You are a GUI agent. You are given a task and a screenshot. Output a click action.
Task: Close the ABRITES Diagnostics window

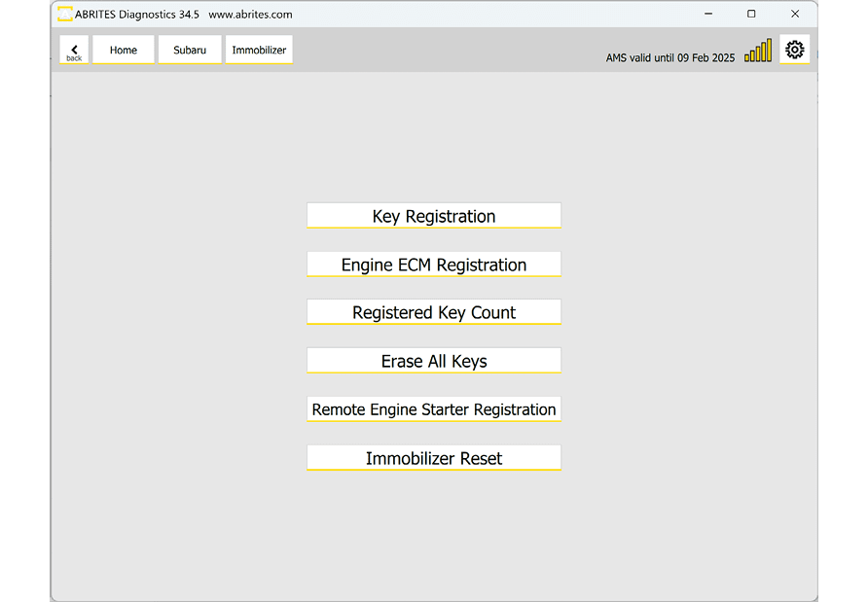795,14
